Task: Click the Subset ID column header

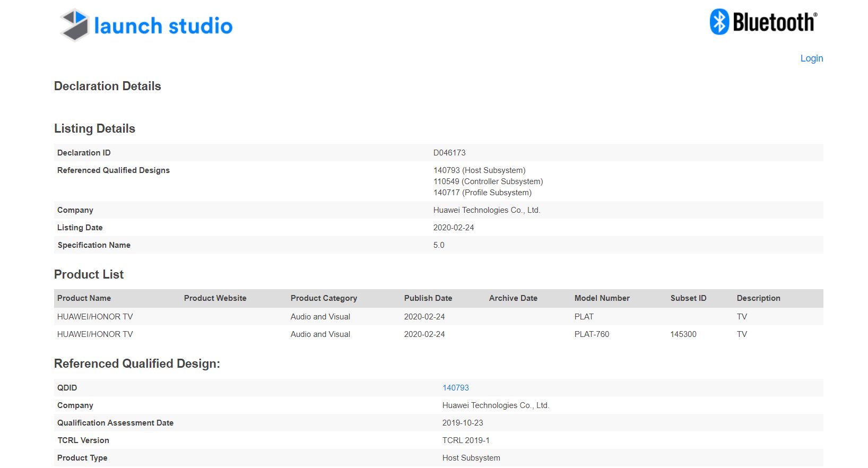Action: (688, 298)
